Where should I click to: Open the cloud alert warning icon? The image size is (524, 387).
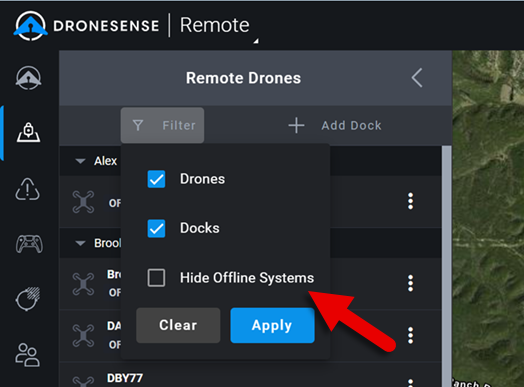coord(28,189)
